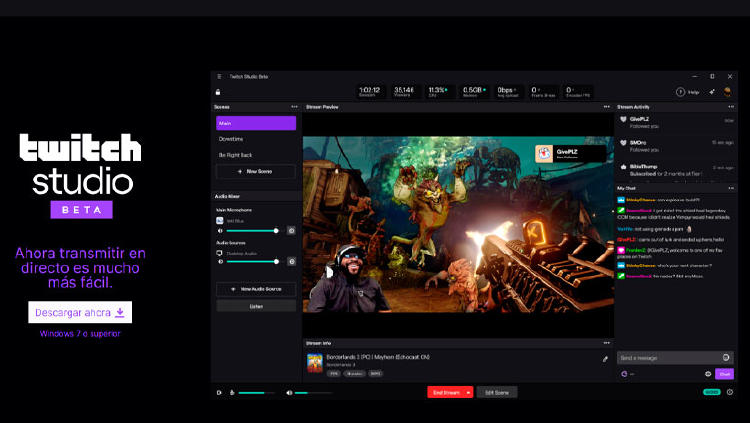Click the 0bps upload stat
The width and height of the screenshot is (750, 423).
(x=507, y=92)
